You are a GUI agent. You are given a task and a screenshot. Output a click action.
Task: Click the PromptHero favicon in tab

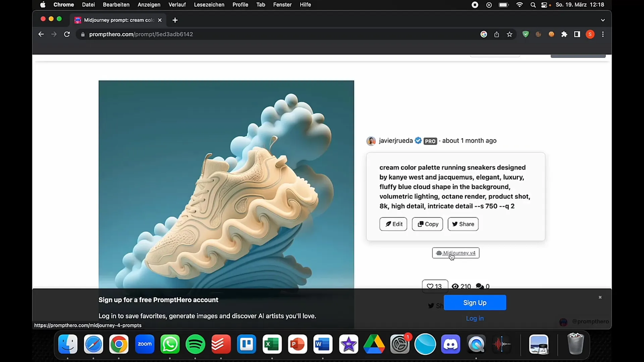tap(78, 20)
